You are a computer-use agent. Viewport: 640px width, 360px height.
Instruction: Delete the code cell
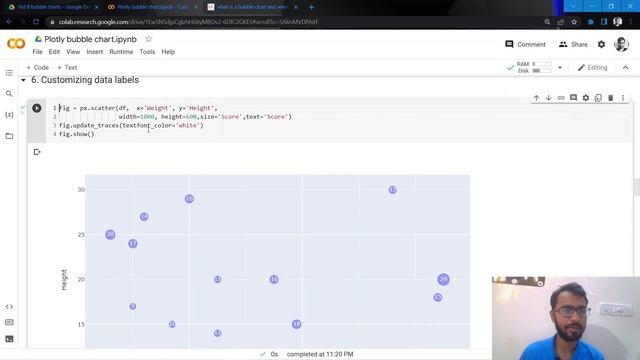point(611,98)
